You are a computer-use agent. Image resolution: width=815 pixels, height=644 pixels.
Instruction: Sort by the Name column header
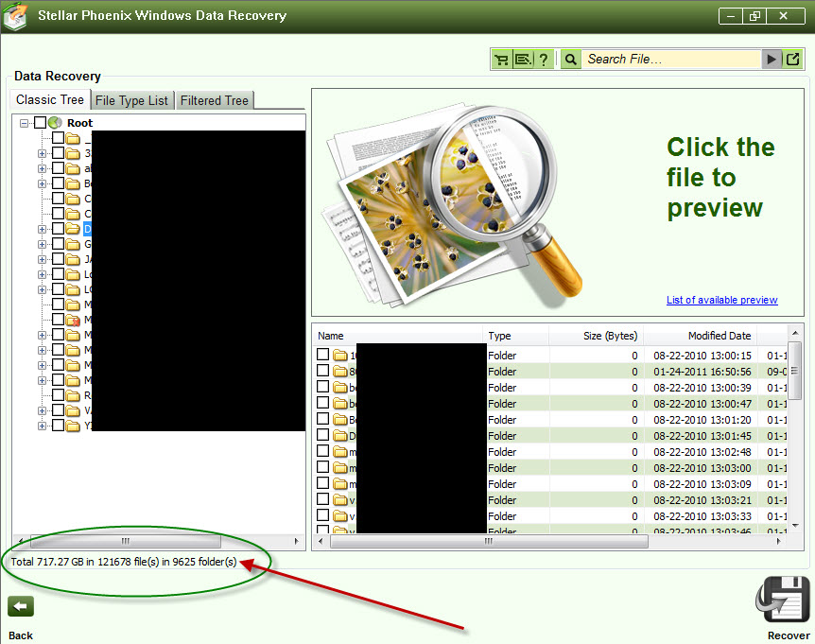coord(398,336)
